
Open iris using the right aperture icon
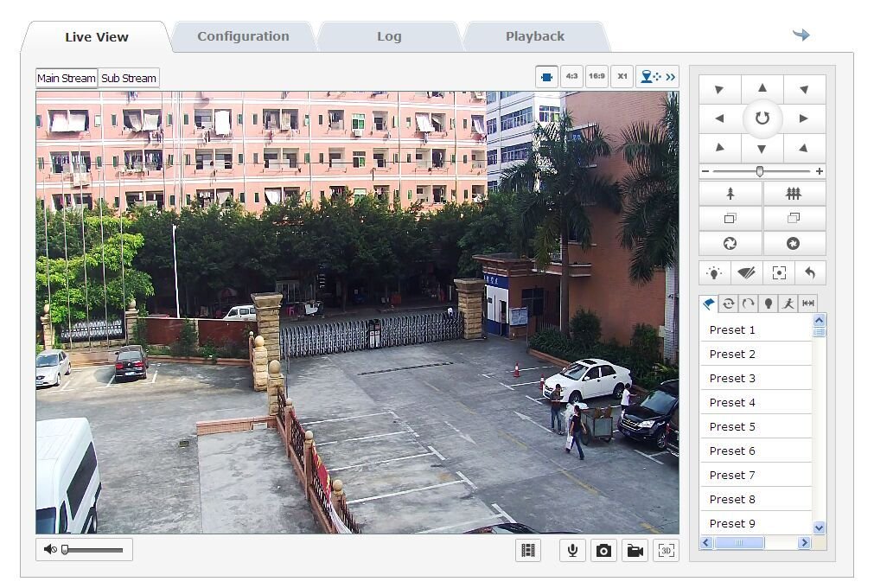pos(793,244)
